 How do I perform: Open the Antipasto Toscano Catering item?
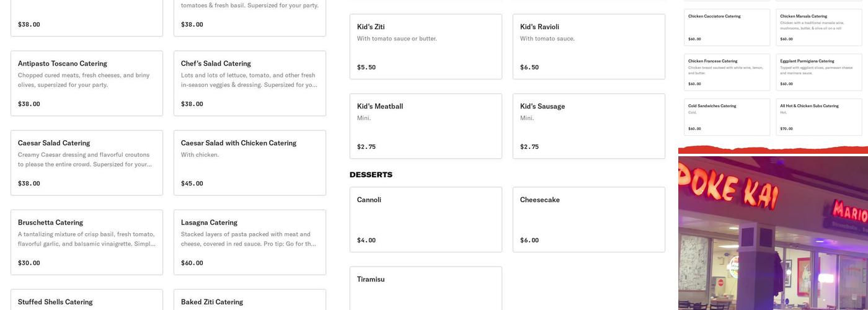[87, 83]
